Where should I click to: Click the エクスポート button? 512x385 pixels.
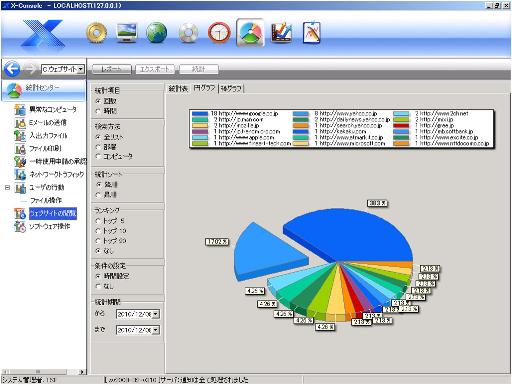[155, 69]
